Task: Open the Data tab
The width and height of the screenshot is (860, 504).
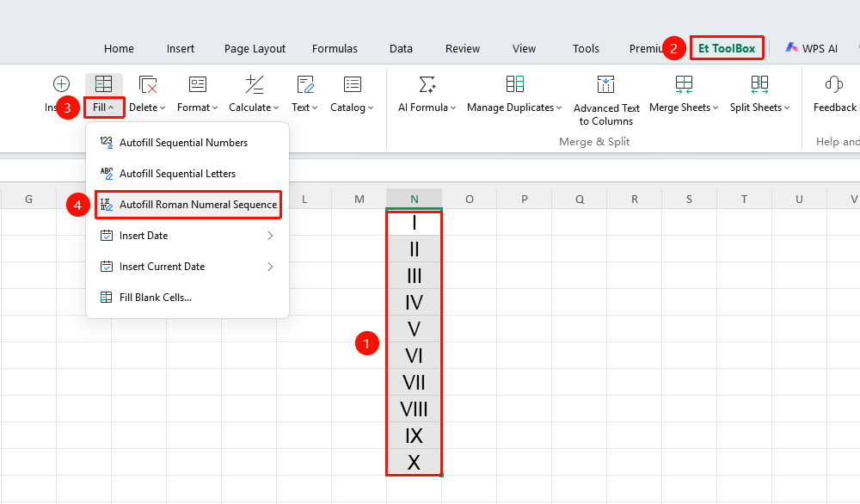Action: [401, 49]
